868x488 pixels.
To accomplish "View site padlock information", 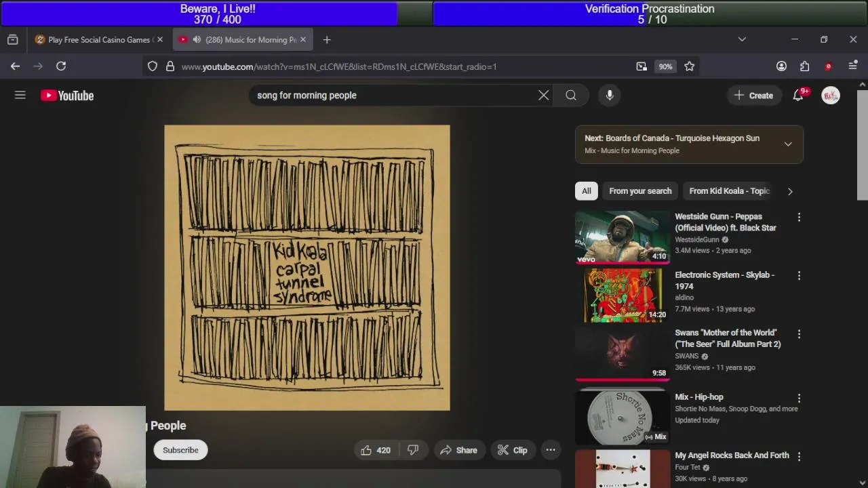I will coord(170,66).
